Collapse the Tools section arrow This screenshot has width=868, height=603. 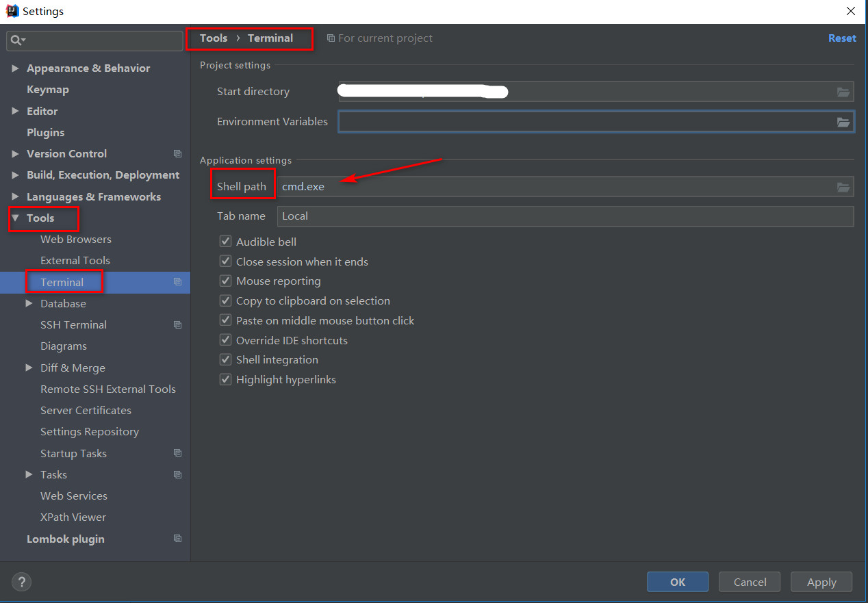pos(15,218)
